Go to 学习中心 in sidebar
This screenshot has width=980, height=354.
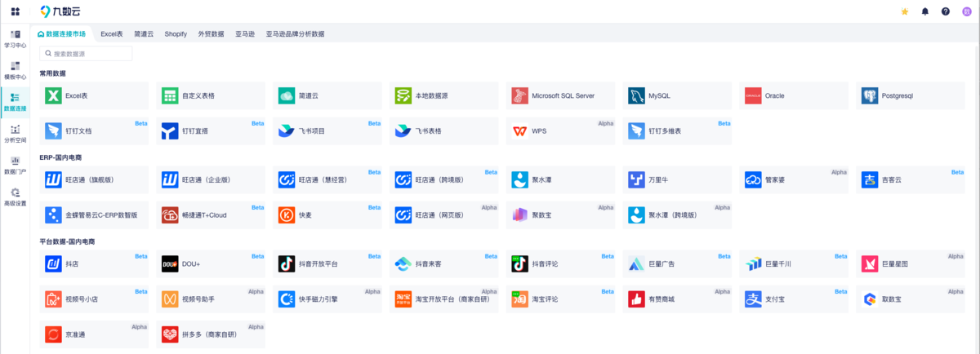pyautogui.click(x=15, y=40)
